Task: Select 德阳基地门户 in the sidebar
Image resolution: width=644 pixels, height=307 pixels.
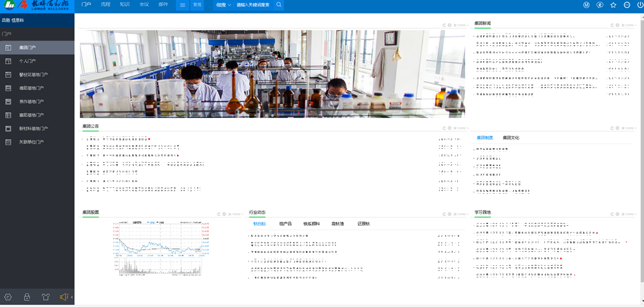Action: pos(37,88)
